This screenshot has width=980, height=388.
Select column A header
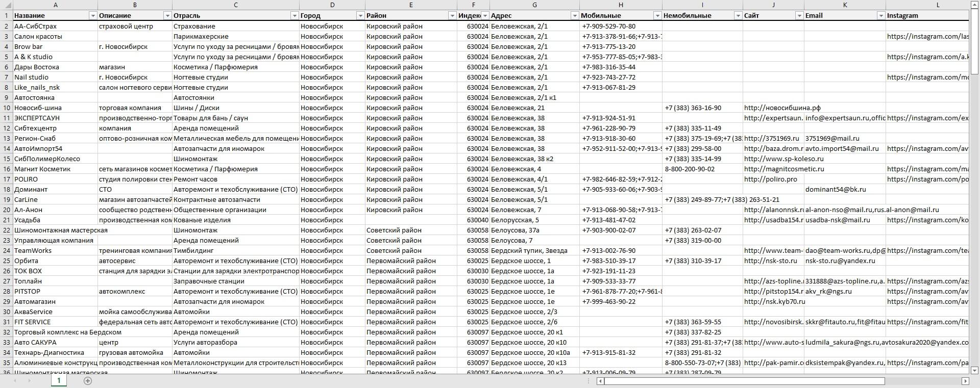[55, 5]
